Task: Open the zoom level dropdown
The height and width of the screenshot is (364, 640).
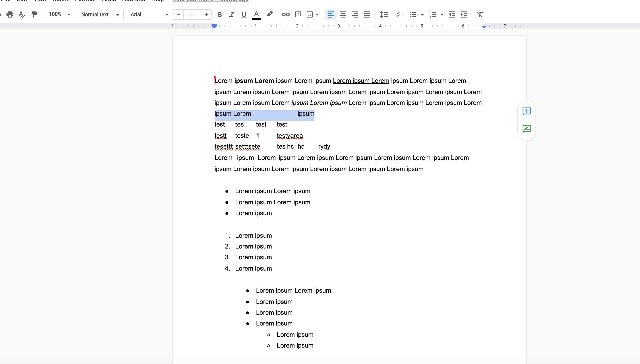Action: 59,14
